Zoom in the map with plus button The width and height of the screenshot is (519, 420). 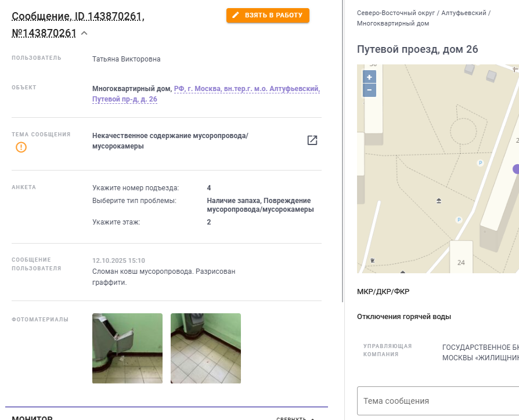[x=369, y=77]
